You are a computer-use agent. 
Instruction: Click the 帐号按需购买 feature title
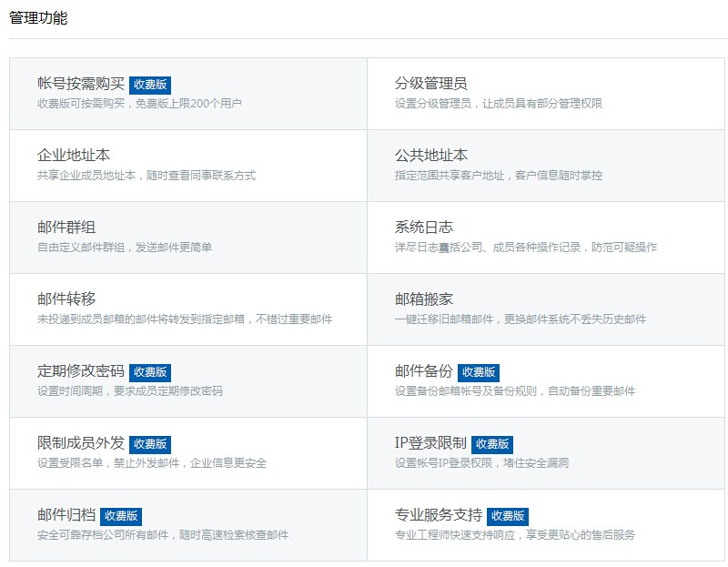[x=81, y=84]
